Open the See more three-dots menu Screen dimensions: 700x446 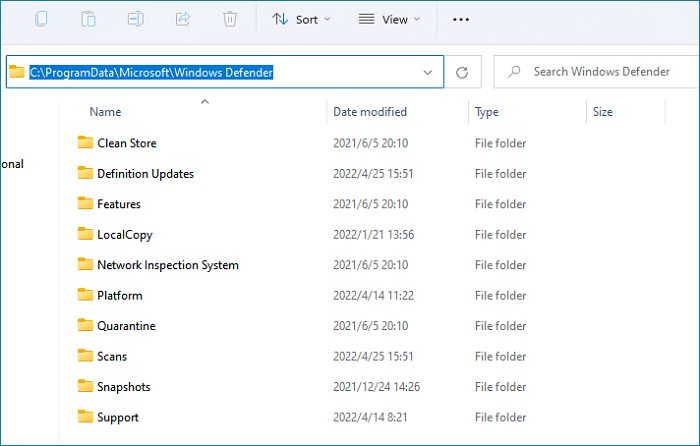pyautogui.click(x=461, y=19)
